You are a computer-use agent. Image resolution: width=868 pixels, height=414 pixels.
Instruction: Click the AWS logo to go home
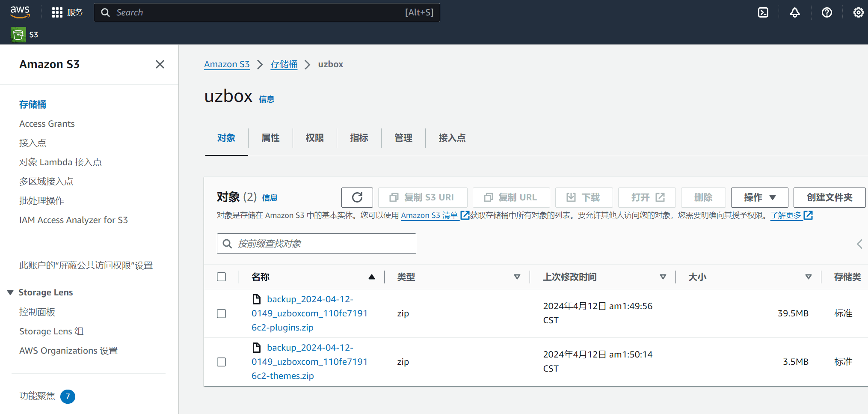(20, 12)
